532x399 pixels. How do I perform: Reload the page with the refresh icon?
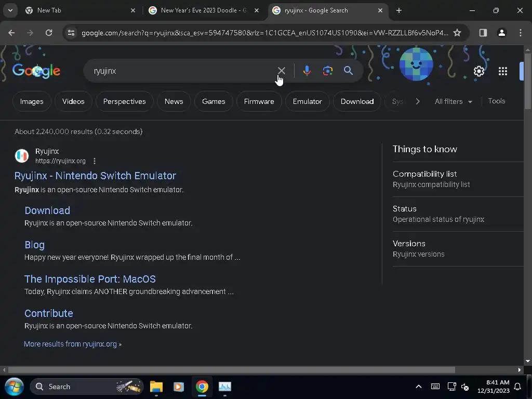(49, 33)
